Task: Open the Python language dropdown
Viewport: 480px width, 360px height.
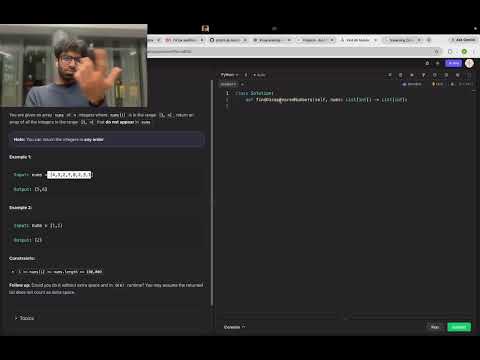Action: (x=229, y=75)
